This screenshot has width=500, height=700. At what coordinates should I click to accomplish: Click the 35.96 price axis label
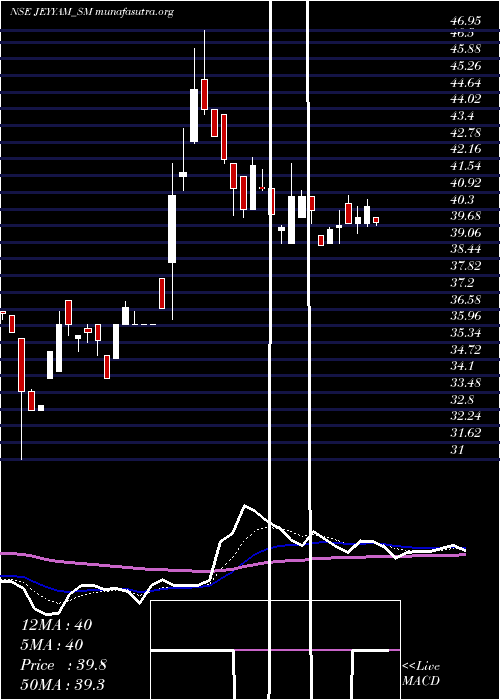[x=465, y=317]
